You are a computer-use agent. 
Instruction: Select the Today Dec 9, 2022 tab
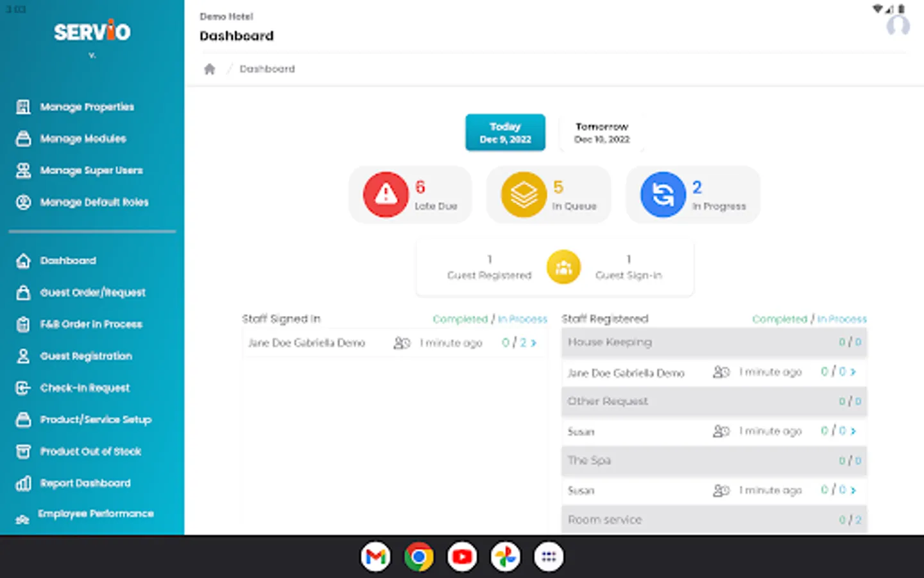click(x=506, y=132)
